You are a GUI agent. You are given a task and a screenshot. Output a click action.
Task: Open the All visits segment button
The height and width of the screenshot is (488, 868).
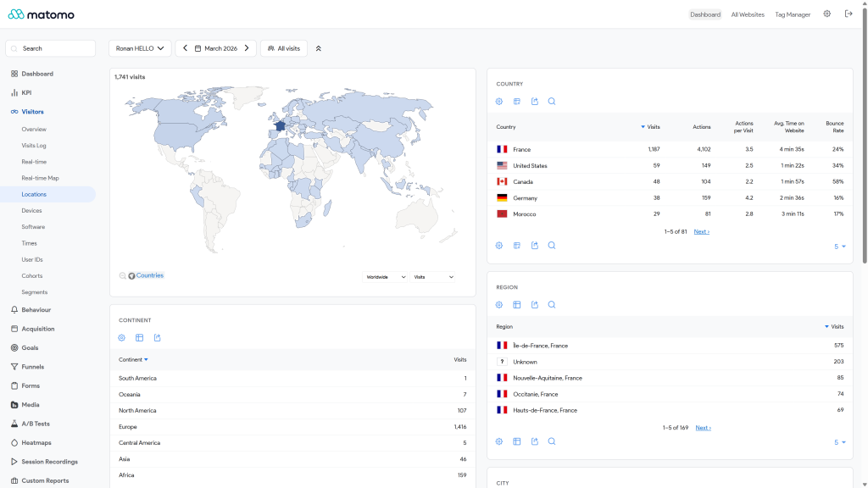point(284,48)
